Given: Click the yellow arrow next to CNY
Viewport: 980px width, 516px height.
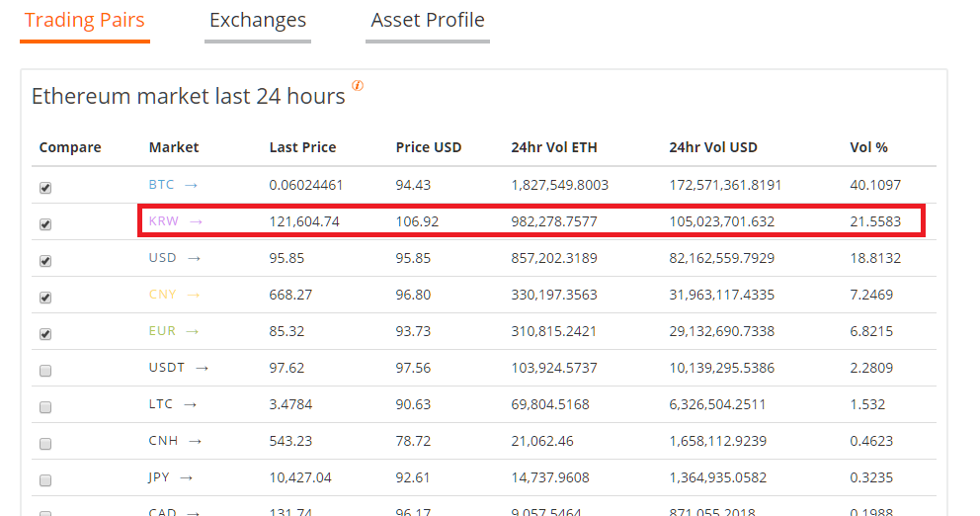Looking at the screenshot, I should point(194,295).
